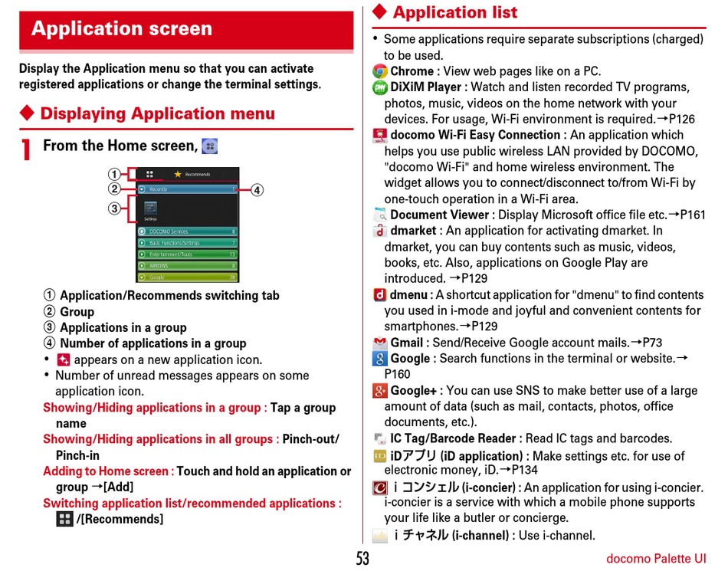Viewport: 728px width, 571px height.
Task: Click the Google+ icon
Action: point(380,391)
